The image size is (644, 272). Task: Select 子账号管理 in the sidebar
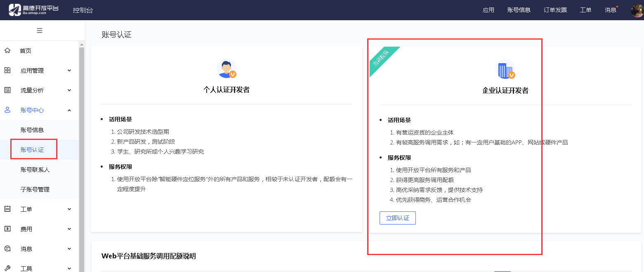35,189
